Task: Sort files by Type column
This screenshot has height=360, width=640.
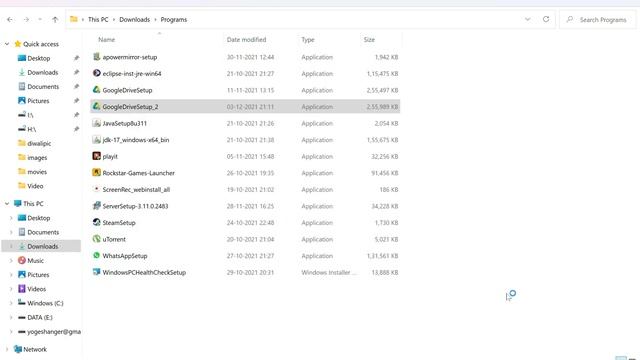Action: (308, 40)
